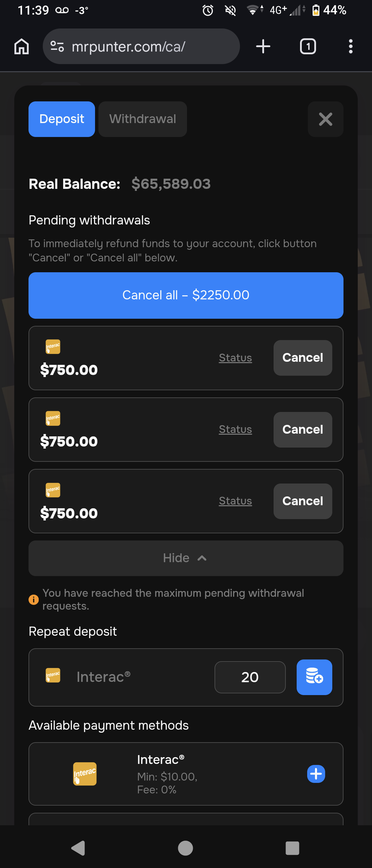Switch to the Withdrawal tab
Viewport: 372px width, 868px height.
click(x=143, y=119)
